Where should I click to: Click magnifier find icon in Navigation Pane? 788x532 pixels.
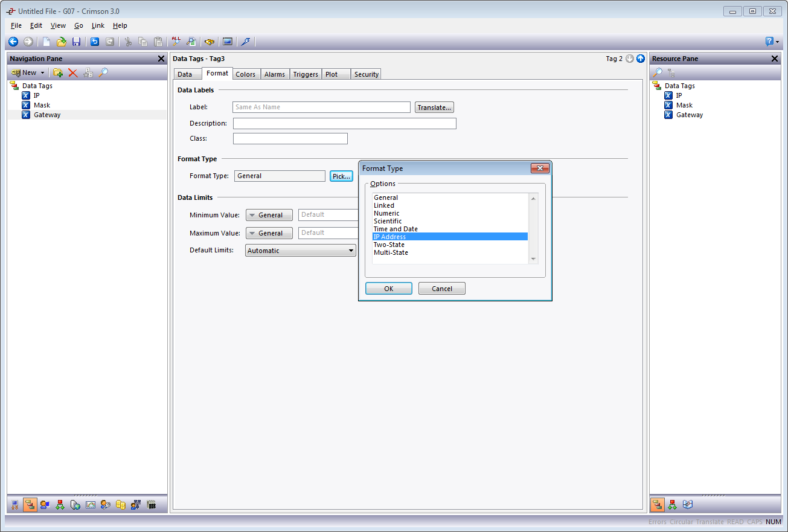[103, 72]
